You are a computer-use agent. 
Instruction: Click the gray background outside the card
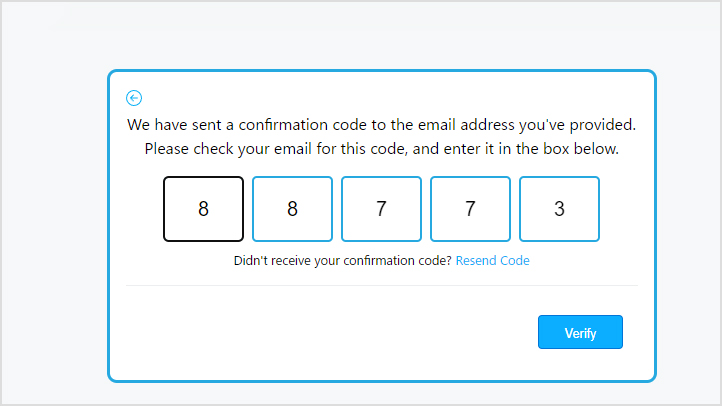[x=50, y=200]
